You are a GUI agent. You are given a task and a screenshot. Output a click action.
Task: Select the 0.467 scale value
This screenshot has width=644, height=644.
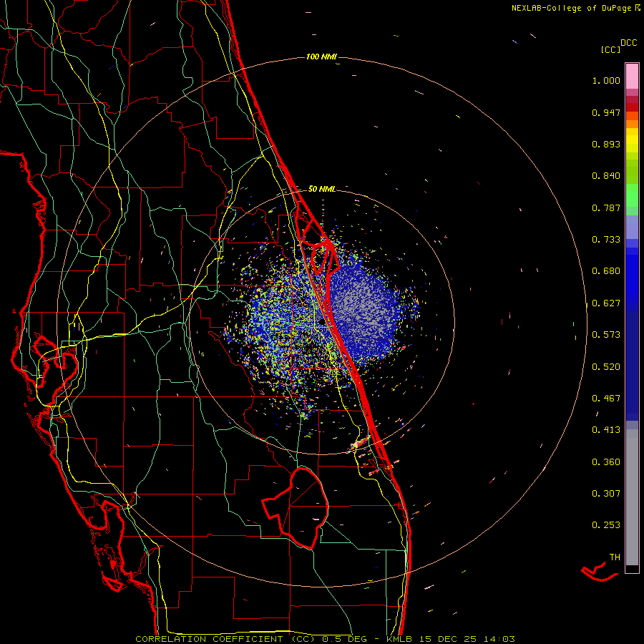pos(606,399)
